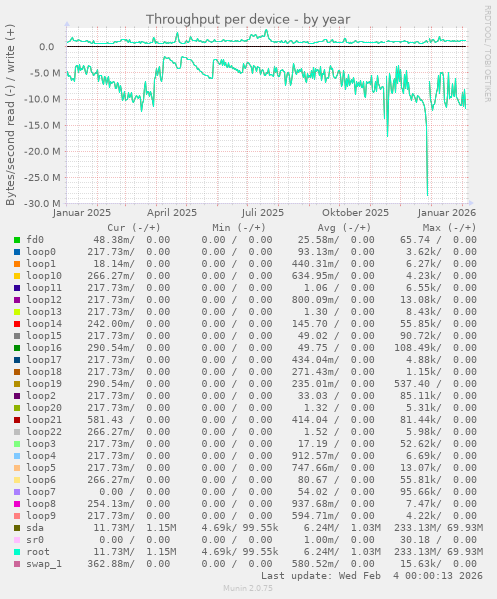This screenshot has width=497, height=599.
Task: Click the 'Januar 2025' x-axis label
Action: 82,212
